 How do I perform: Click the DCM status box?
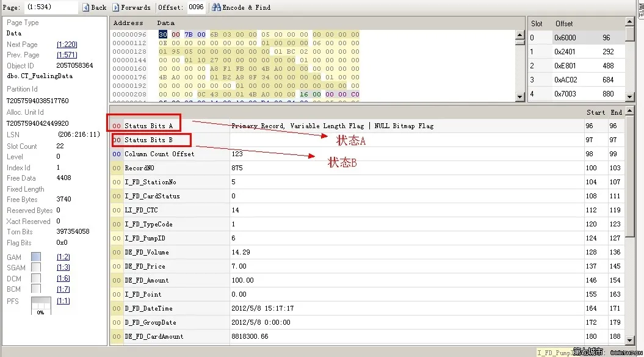(x=36, y=278)
